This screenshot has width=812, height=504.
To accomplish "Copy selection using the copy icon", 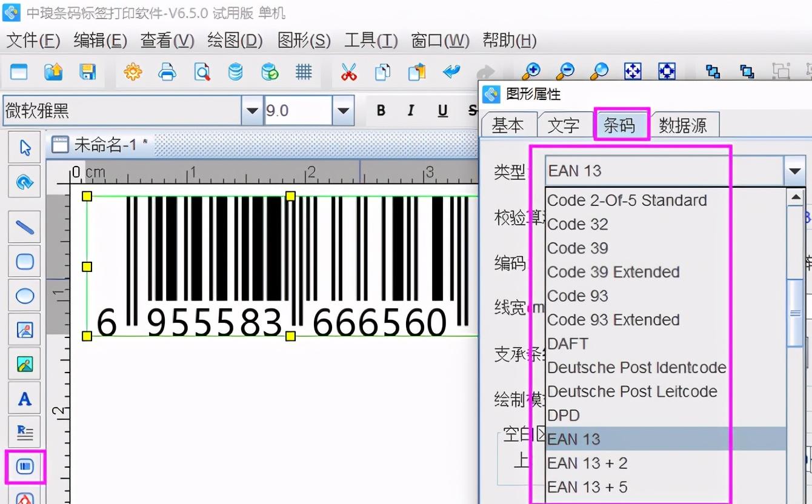I will 382,72.
